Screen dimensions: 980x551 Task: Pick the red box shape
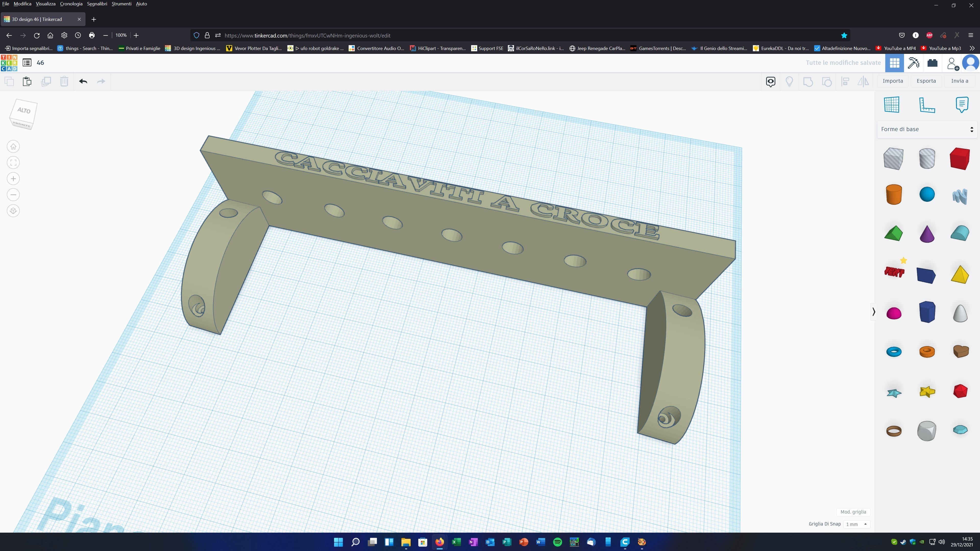click(960, 158)
